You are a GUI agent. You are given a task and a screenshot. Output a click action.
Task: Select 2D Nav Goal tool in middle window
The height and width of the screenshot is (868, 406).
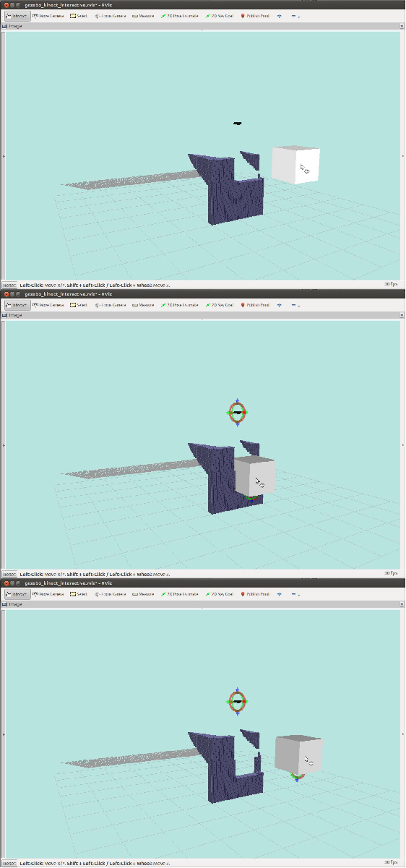point(220,304)
